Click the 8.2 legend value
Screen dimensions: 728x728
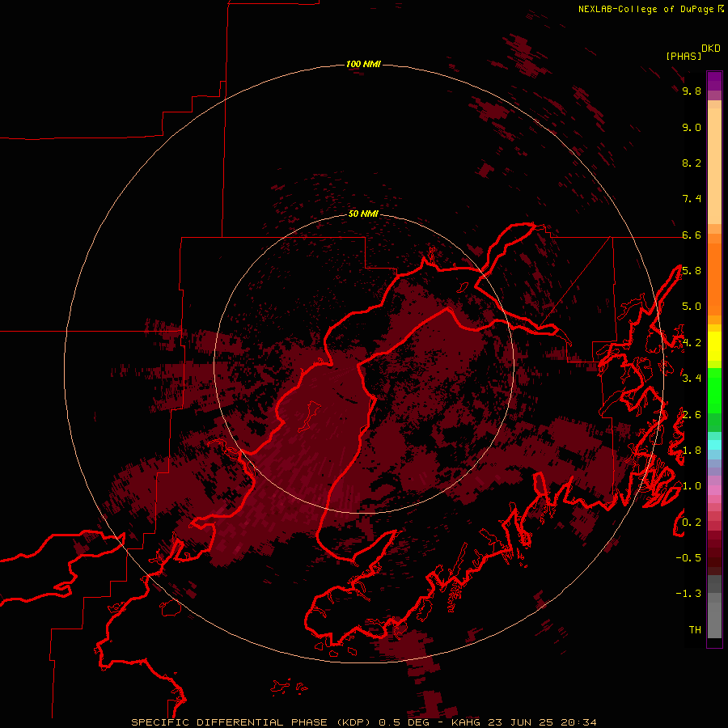(x=692, y=163)
